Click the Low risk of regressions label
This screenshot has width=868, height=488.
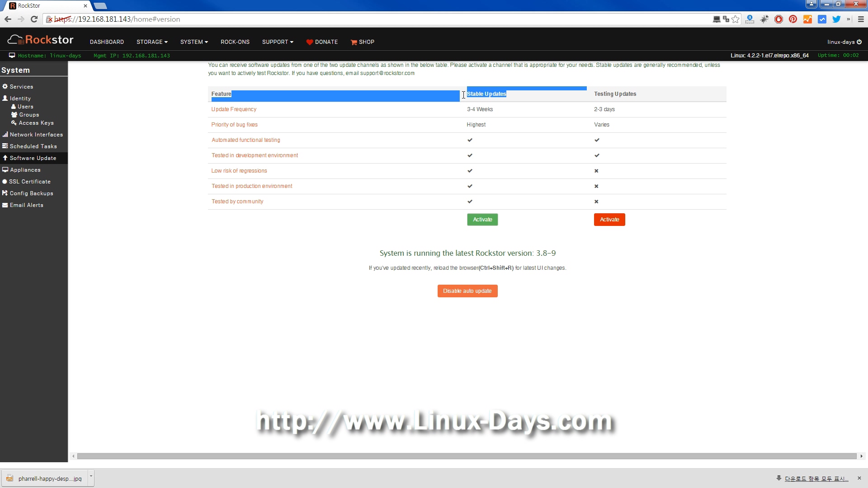[239, 171]
